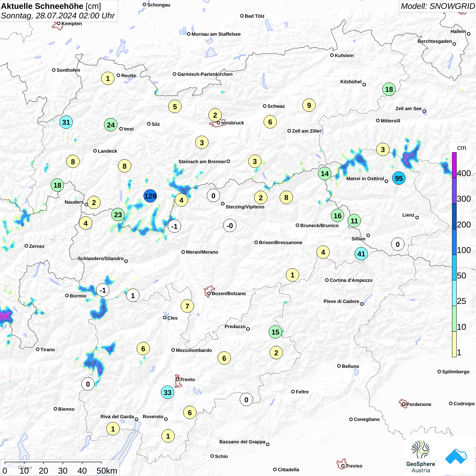Click the 24 cm marker next to Imst

pos(111,125)
